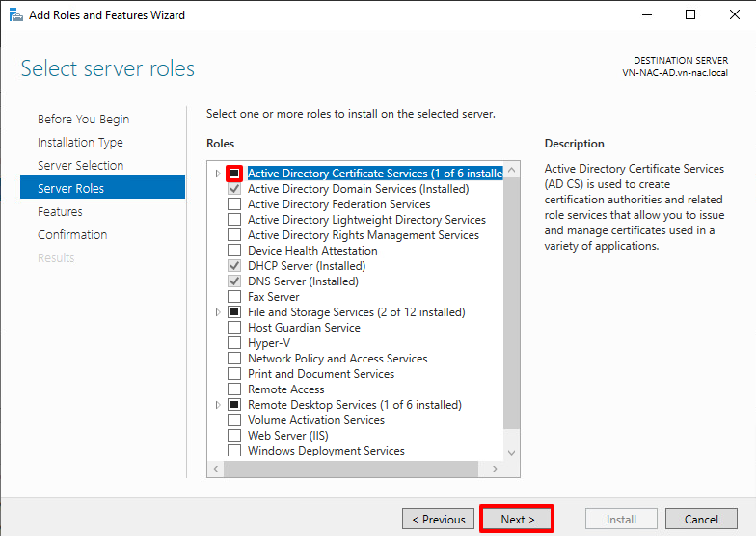The height and width of the screenshot is (536, 756).
Task: Select the Fax Server checkbox
Action: tap(234, 297)
